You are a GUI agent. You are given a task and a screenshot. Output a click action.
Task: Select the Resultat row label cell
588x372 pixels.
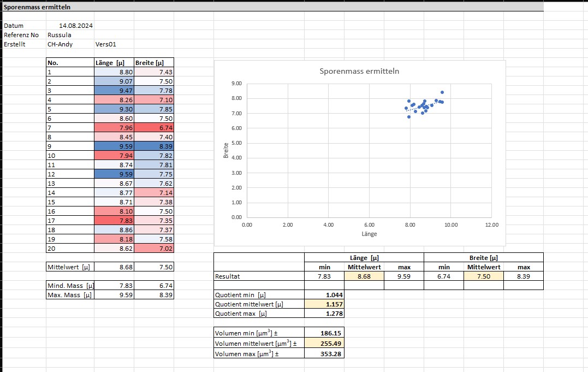[259, 276]
